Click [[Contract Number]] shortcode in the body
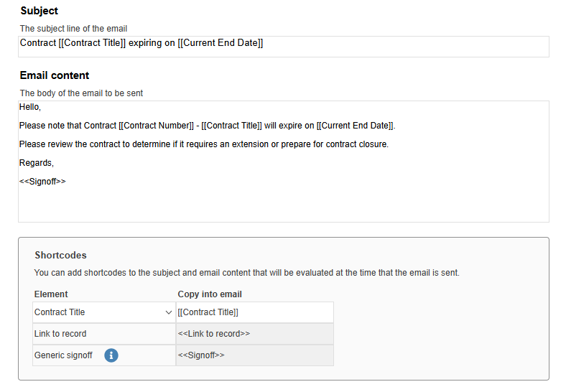Viewport: 566px width, 392px height. click(x=157, y=126)
